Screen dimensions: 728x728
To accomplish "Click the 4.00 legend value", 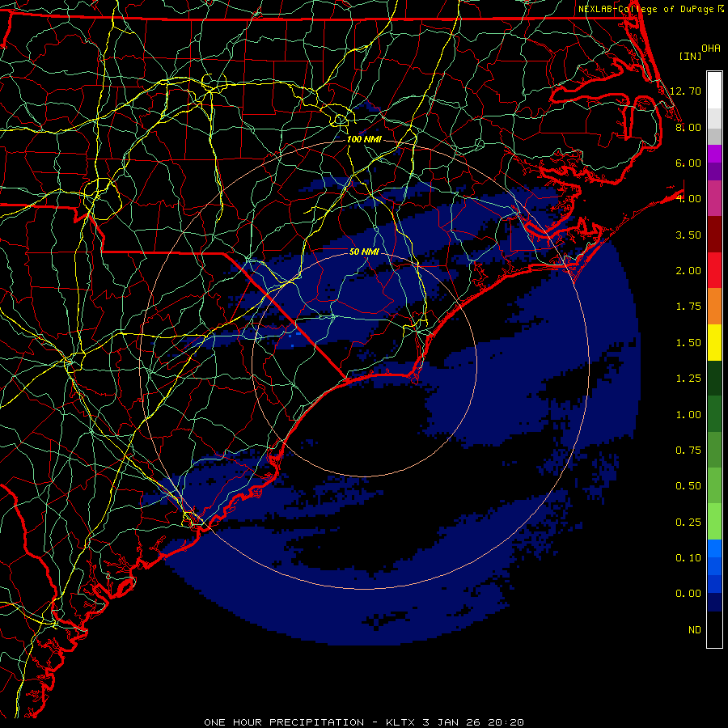I will point(688,199).
